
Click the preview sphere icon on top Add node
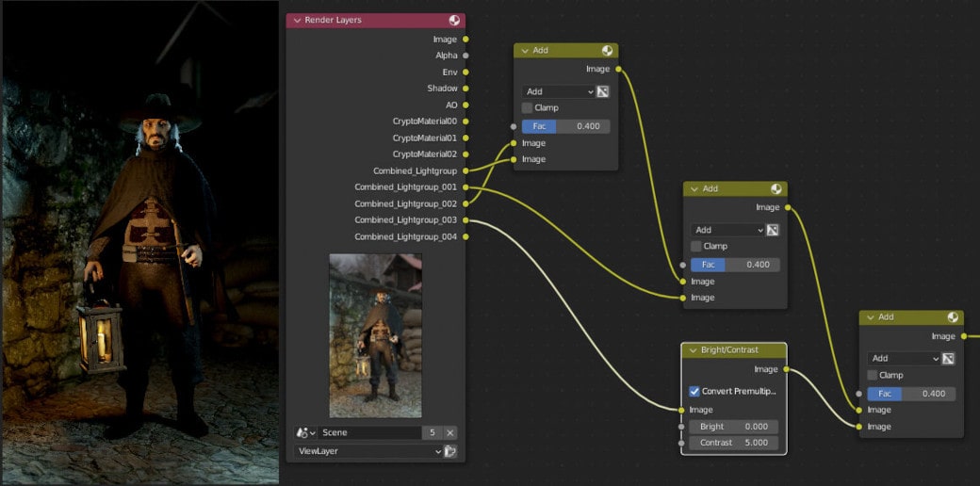pyautogui.click(x=607, y=51)
